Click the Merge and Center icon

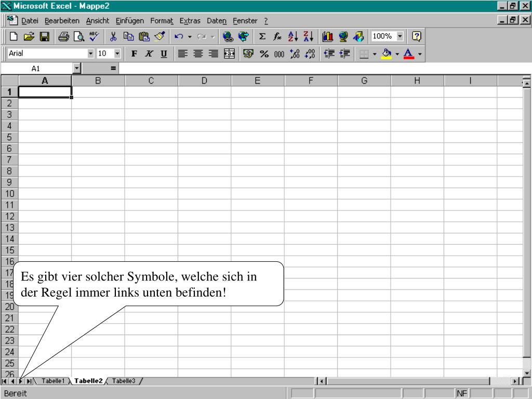229,54
